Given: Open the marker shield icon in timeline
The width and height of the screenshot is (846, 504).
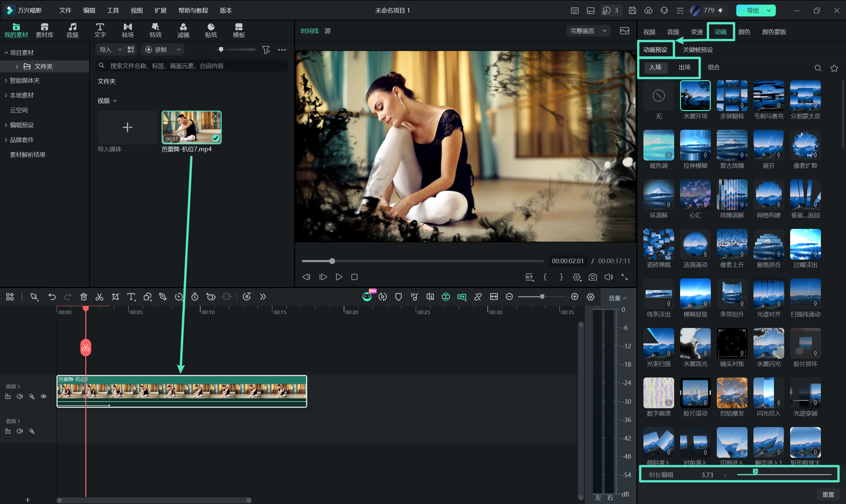Looking at the screenshot, I should pyautogui.click(x=399, y=297).
